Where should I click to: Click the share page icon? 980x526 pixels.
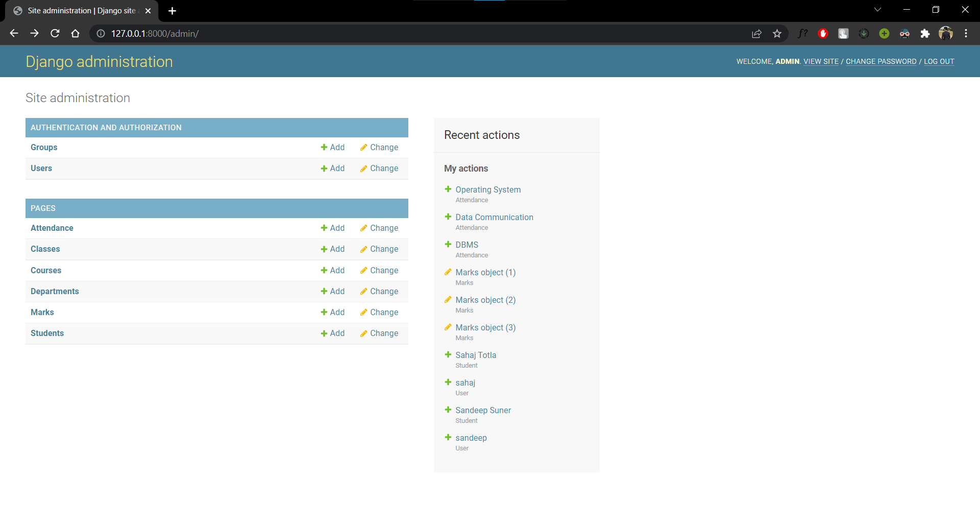tap(757, 33)
